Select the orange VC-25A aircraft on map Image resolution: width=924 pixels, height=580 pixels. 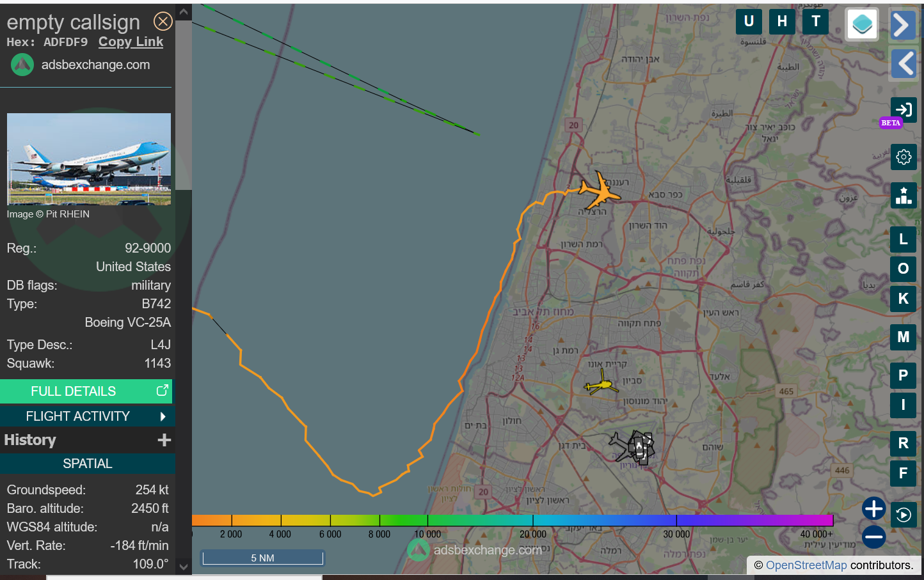click(x=599, y=190)
